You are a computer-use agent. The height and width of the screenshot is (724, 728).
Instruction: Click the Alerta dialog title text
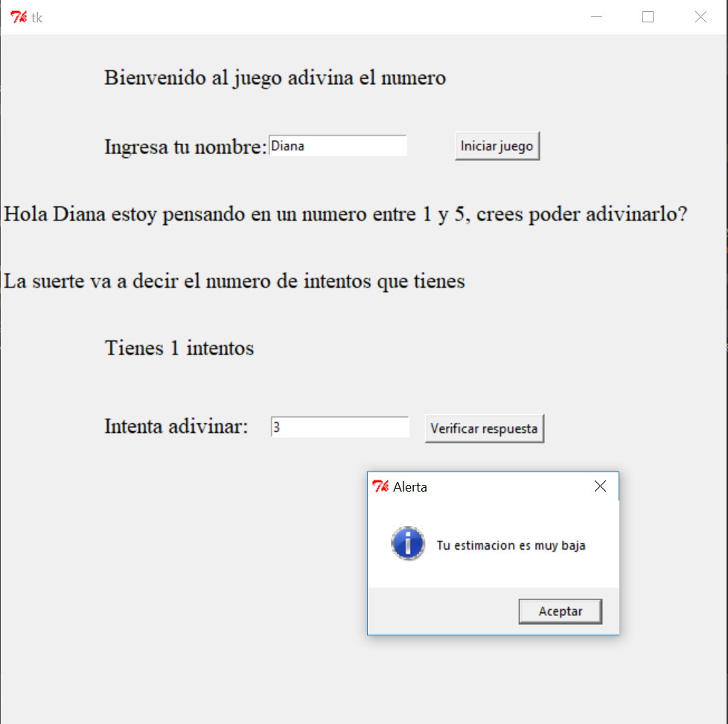click(410, 487)
